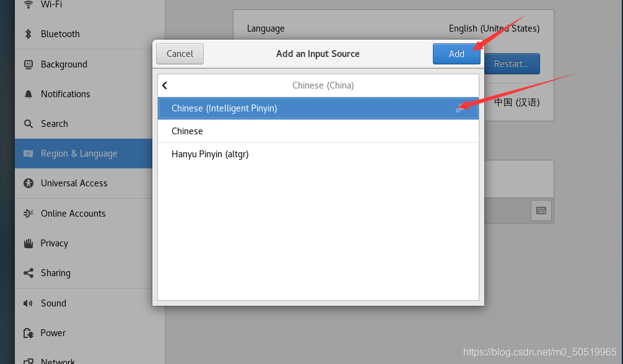Screen dimensions: 623x364
Task: Open the Privacy settings panel
Action: point(90,243)
